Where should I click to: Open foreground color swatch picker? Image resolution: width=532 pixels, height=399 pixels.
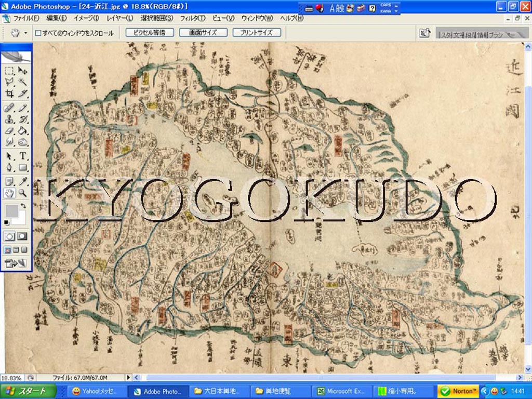click(x=11, y=211)
